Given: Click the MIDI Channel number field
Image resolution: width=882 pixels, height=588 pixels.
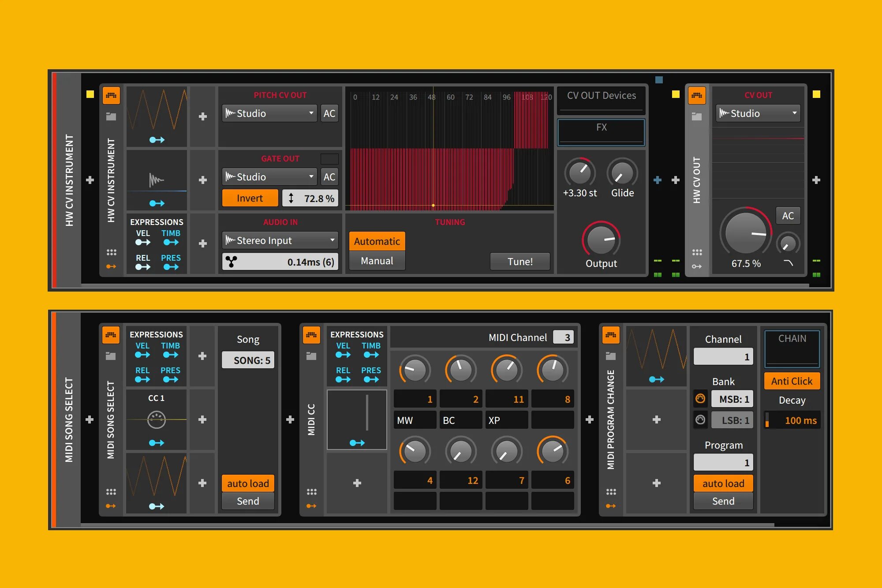Looking at the screenshot, I should (564, 337).
